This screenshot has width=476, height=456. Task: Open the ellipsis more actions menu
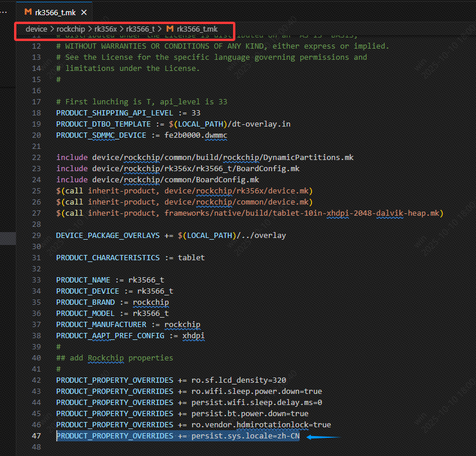(x=5, y=12)
